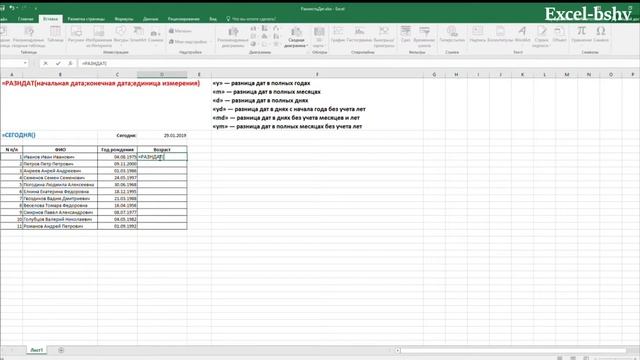
Task: Open Колонтитулы (Header & Footer)
Action: 500,34
